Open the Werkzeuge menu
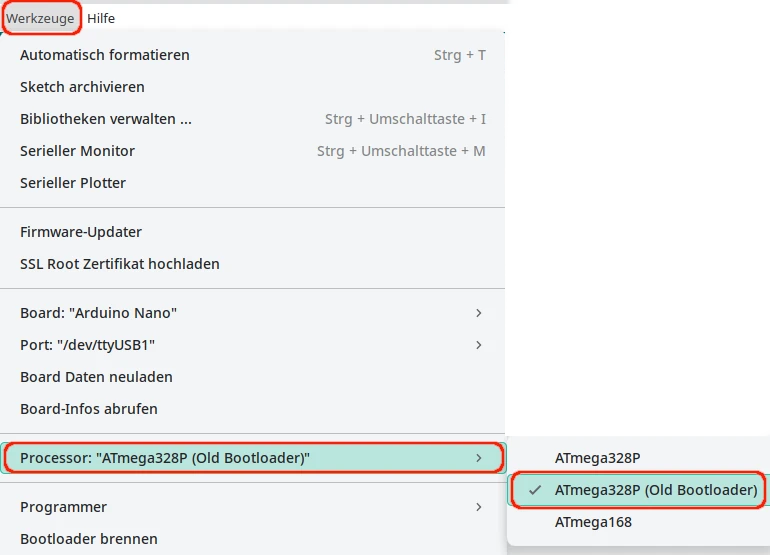The image size is (770, 555). (42, 18)
